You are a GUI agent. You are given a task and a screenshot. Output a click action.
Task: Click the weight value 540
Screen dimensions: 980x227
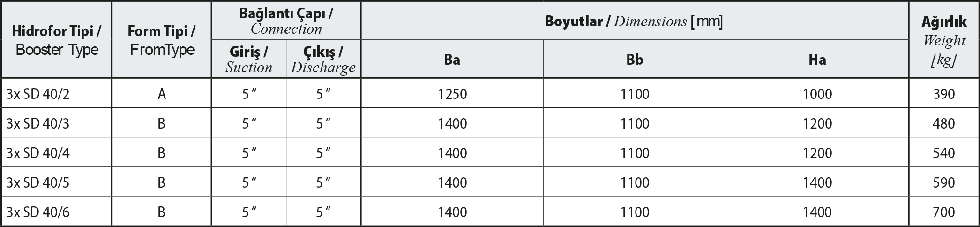pos(944,153)
